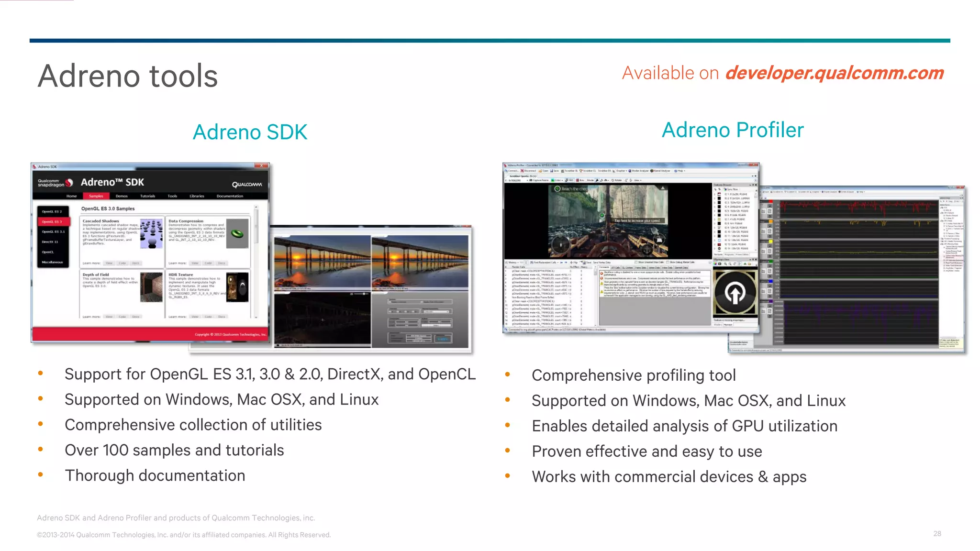Viewport: 980px width, 551px height.
Task: Open the Depth of Field sample thumbnail
Action: click(x=151, y=287)
